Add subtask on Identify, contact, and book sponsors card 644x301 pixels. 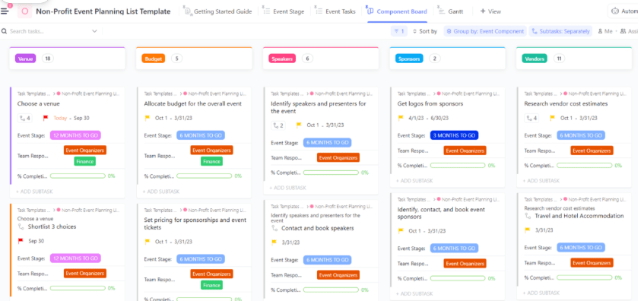pyautogui.click(x=414, y=293)
